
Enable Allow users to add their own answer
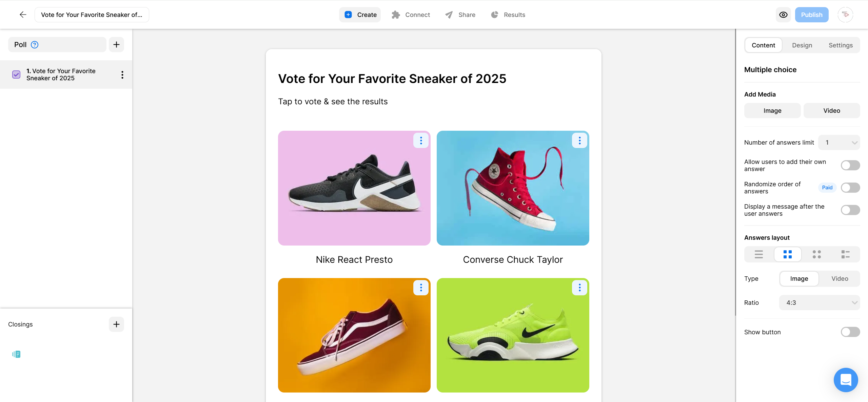tap(850, 165)
